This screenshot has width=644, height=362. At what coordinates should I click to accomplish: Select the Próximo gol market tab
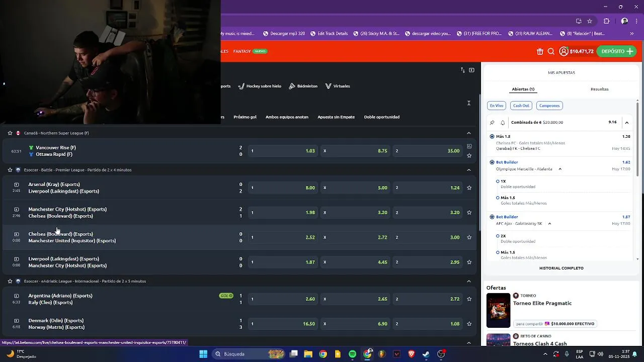tap(245, 117)
